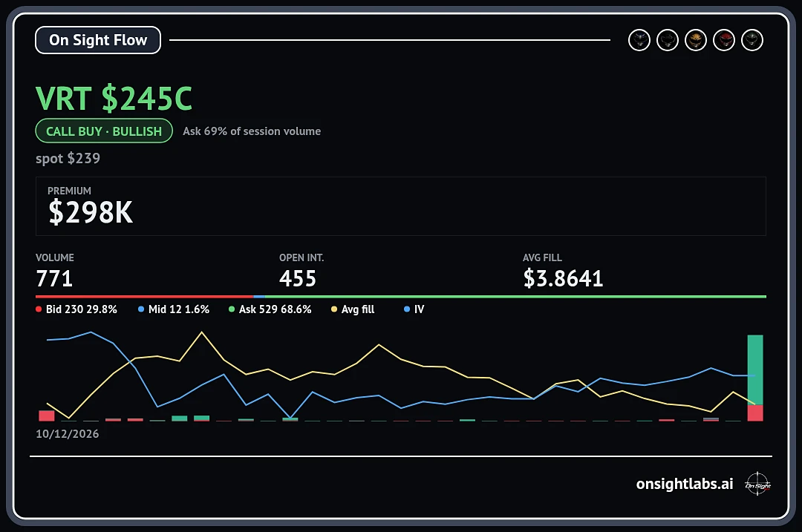The height and width of the screenshot is (532, 802).
Task: Click the OPEN INT. label
Action: click(x=301, y=257)
